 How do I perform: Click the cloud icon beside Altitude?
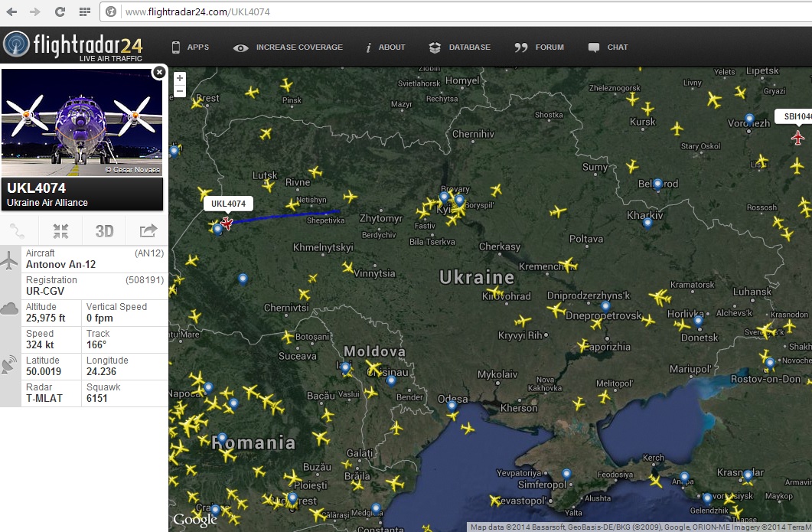[x=9, y=309]
